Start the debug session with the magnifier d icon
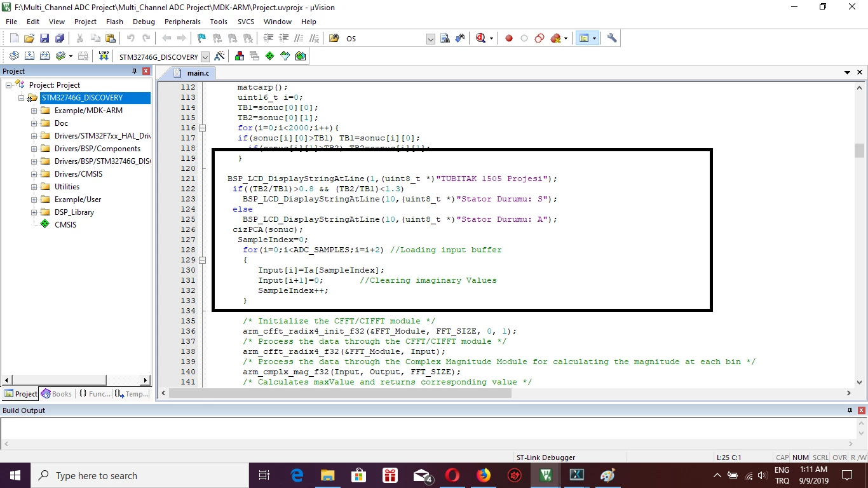 [x=481, y=38]
